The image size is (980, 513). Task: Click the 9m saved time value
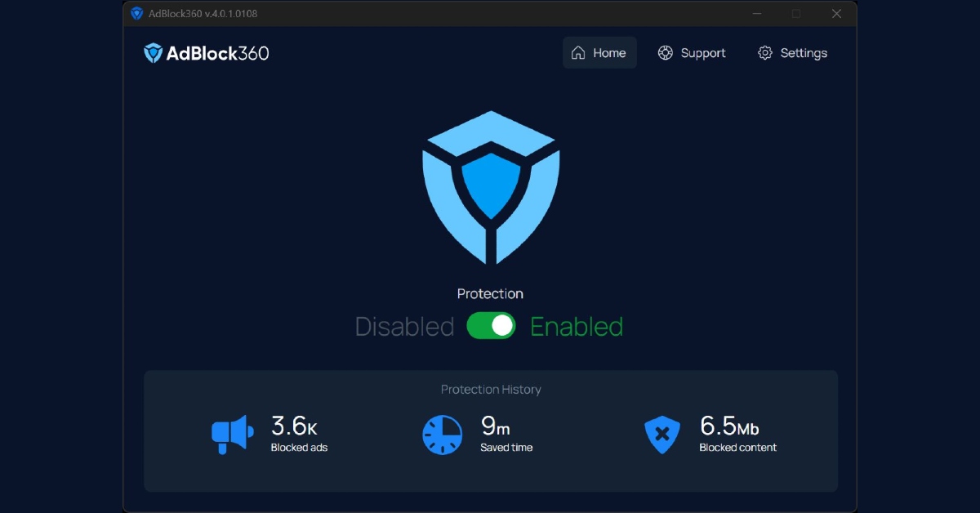point(495,426)
